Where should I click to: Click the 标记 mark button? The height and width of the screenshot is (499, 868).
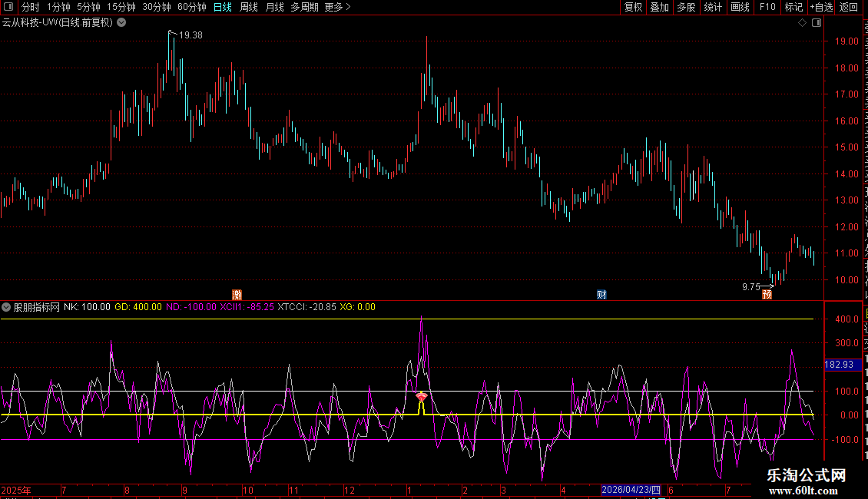click(793, 7)
